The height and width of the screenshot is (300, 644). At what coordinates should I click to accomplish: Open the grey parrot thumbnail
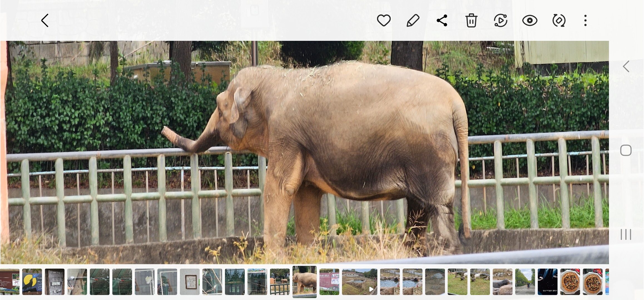point(77,282)
